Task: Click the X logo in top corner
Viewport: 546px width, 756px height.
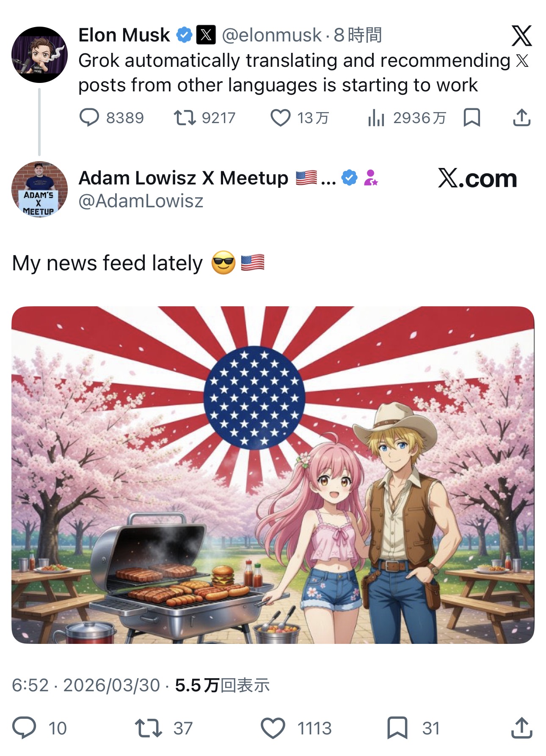Action: pyautogui.click(x=521, y=36)
